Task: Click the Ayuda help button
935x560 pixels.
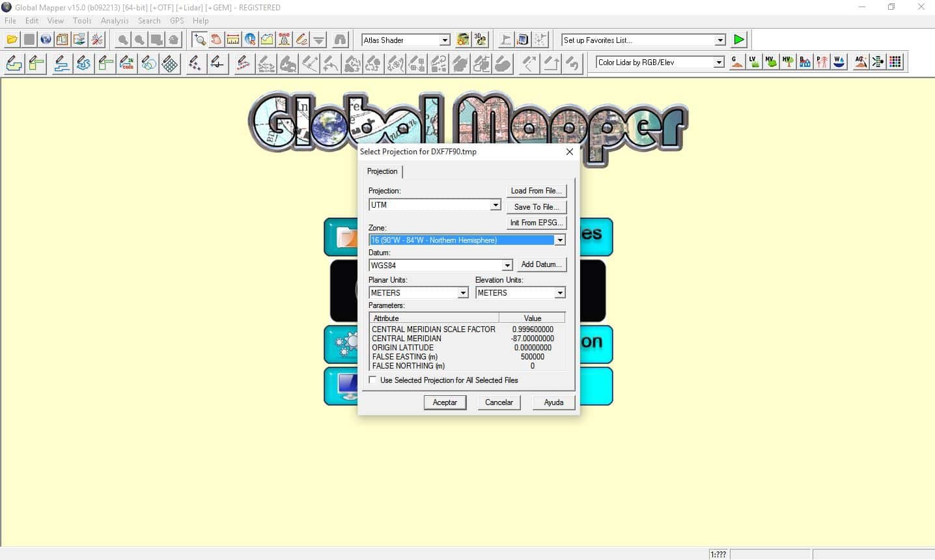Action: pos(553,402)
